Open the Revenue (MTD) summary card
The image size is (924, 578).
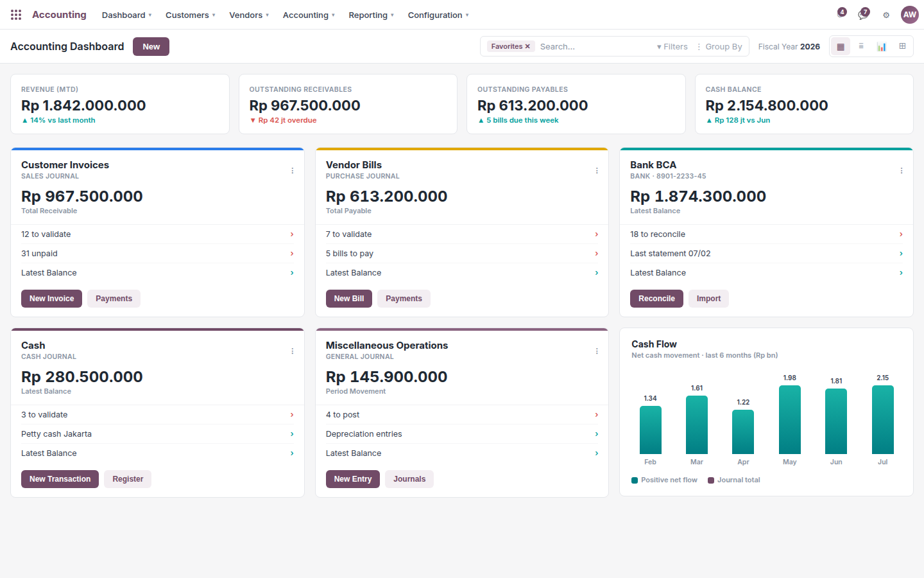point(120,104)
